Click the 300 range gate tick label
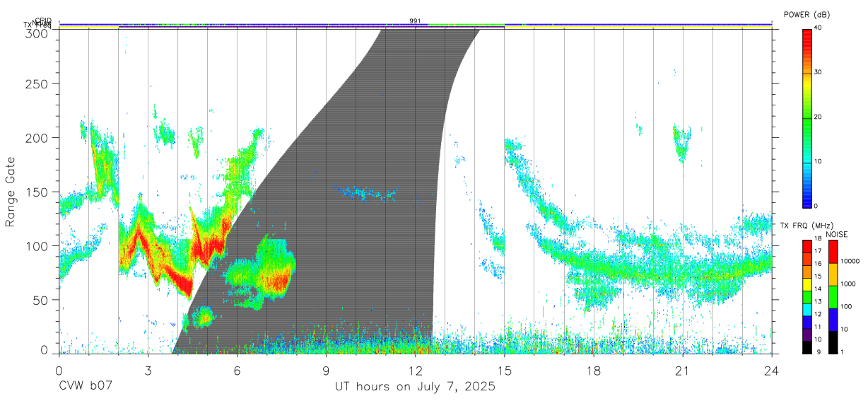The height and width of the screenshot is (401, 868). click(x=37, y=33)
